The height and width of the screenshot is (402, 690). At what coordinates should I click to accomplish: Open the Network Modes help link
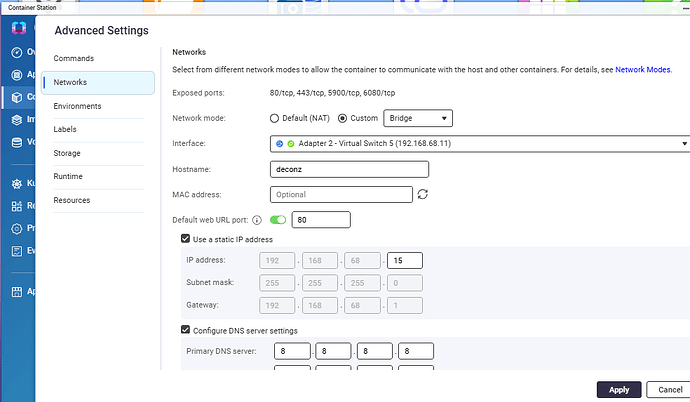(x=645, y=71)
